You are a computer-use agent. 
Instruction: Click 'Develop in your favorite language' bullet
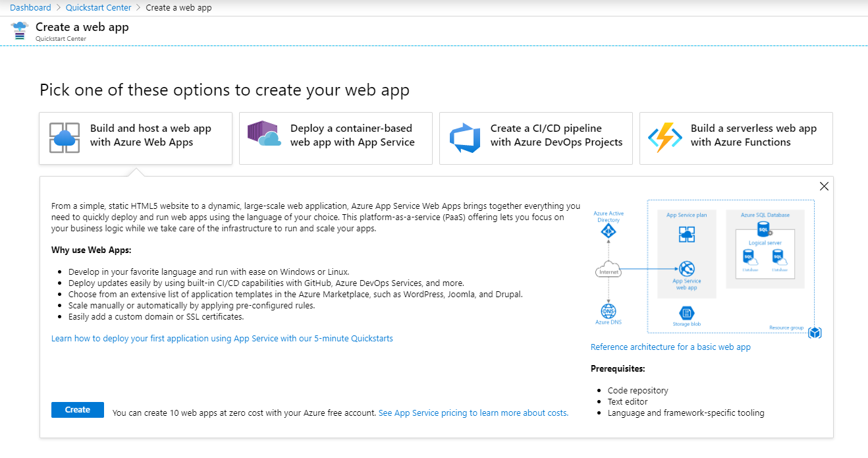click(x=209, y=272)
